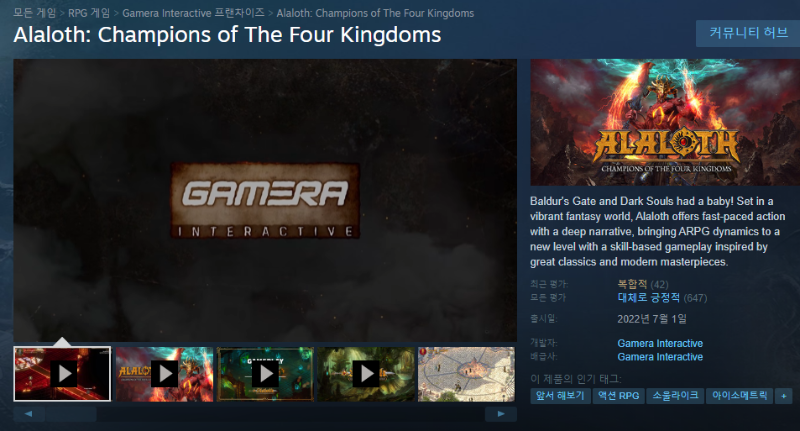The image size is (800, 431).
Task: Open developer Gamera Interactive link
Action: coord(660,343)
